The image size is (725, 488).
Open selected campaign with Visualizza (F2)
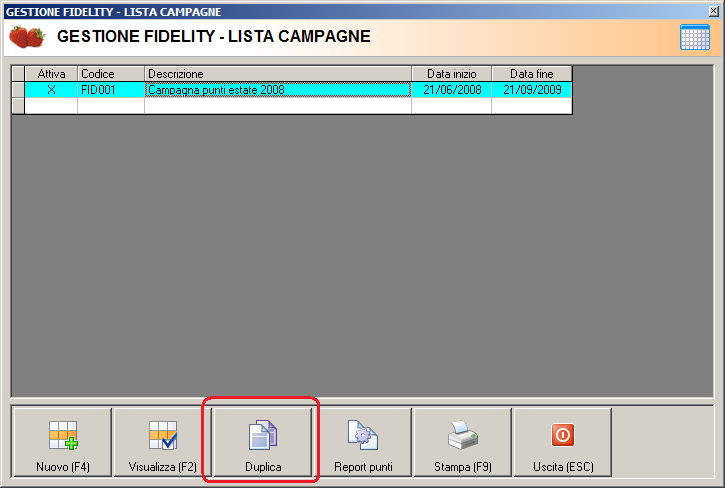(x=162, y=442)
